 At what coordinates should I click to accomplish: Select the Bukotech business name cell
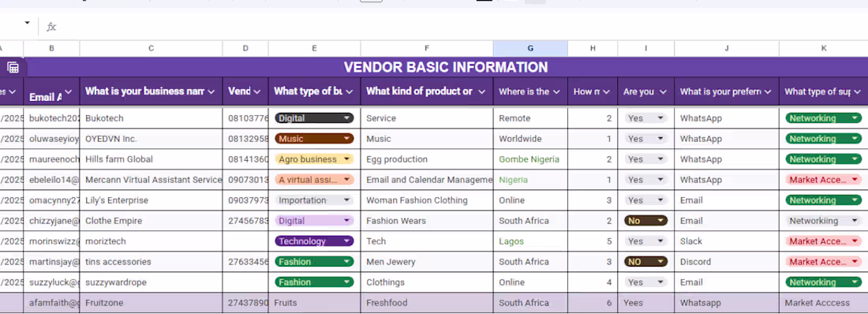[152, 118]
